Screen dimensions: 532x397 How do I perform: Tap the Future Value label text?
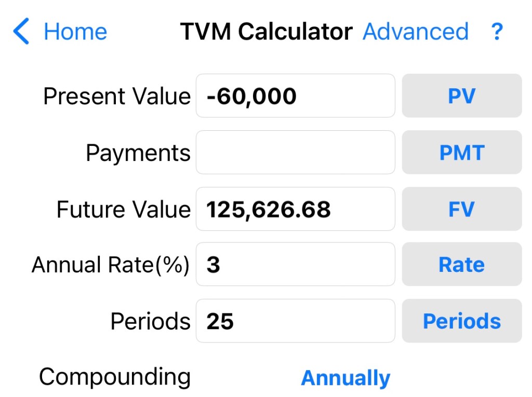(x=124, y=210)
